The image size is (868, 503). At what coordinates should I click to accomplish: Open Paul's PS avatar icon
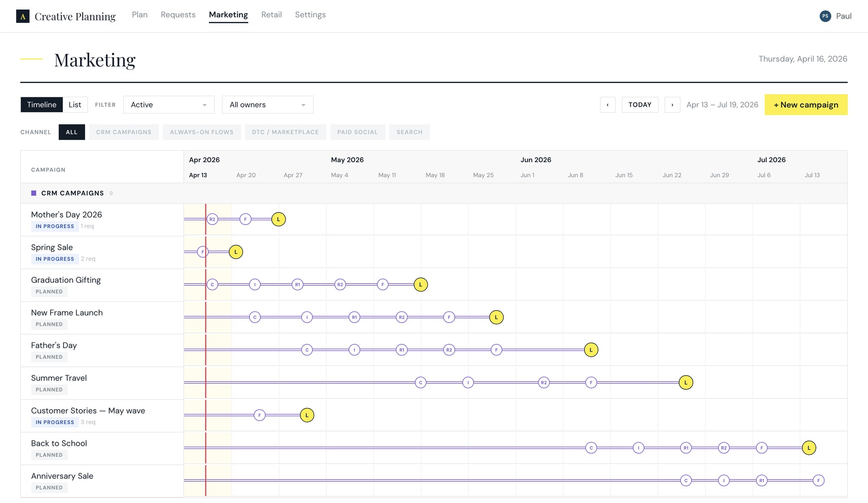pyautogui.click(x=825, y=16)
